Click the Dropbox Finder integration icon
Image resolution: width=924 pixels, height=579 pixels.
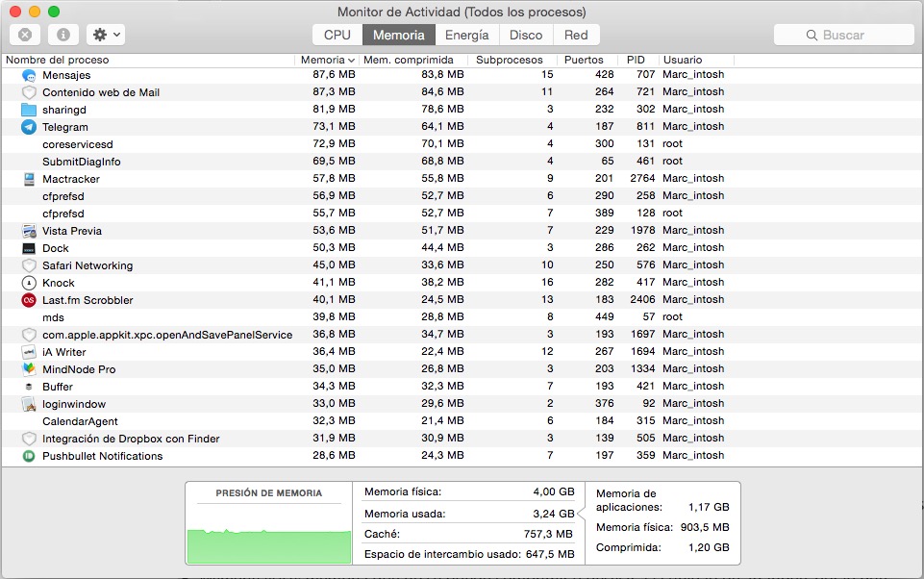coord(30,438)
